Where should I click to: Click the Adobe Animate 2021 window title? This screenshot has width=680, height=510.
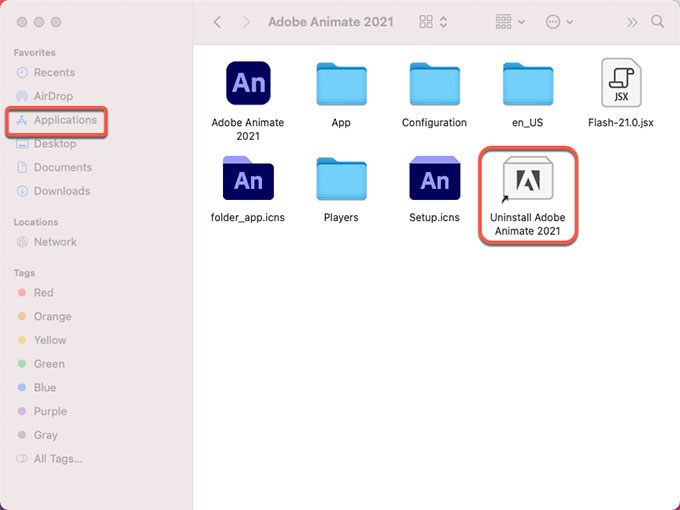[x=330, y=22]
